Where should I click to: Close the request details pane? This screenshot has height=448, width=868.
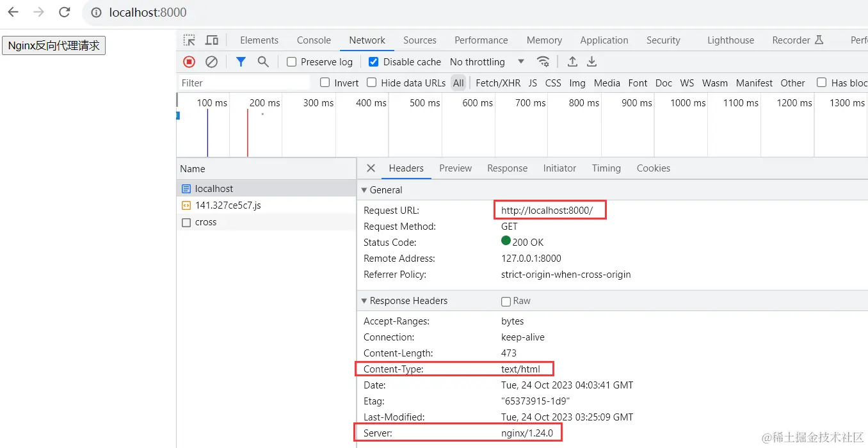click(371, 168)
